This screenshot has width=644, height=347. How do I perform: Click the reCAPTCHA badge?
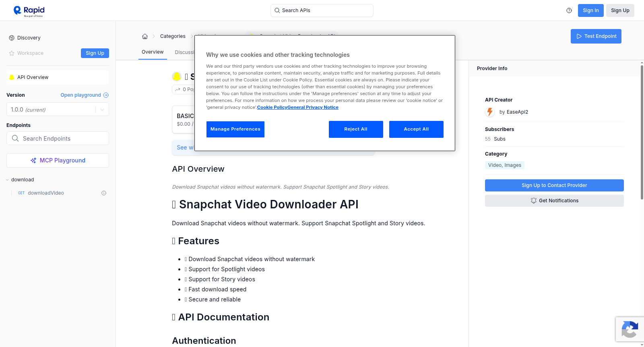tap(630, 329)
